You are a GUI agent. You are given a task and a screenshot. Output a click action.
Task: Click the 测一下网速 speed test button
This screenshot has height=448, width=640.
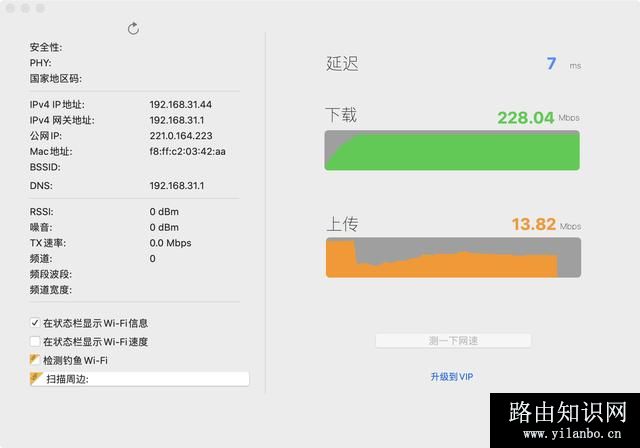(x=453, y=340)
